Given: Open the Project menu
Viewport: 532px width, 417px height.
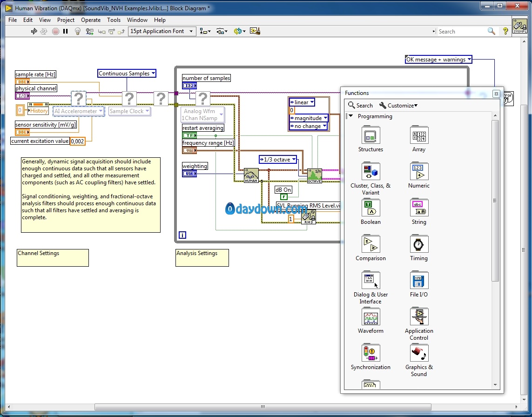Looking at the screenshot, I should tap(66, 20).
